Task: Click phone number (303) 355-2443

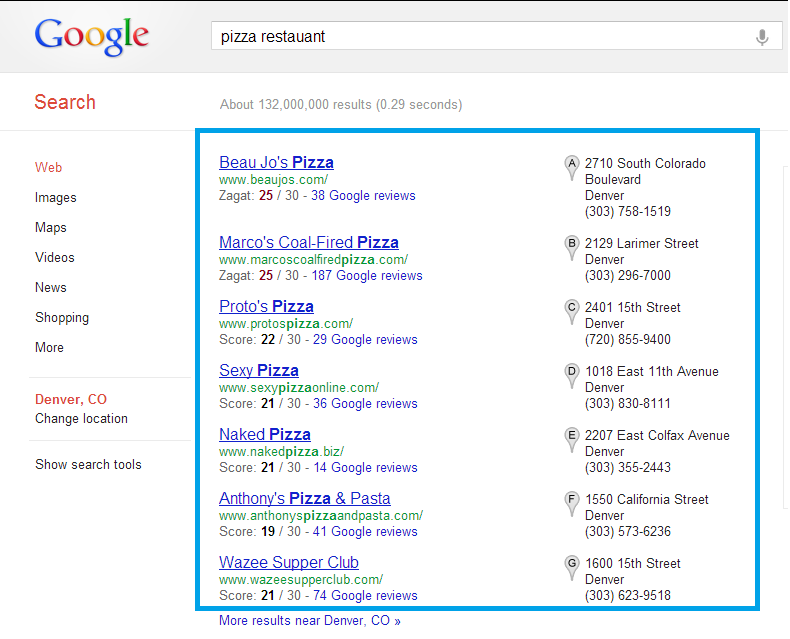Action: pyautogui.click(x=627, y=467)
